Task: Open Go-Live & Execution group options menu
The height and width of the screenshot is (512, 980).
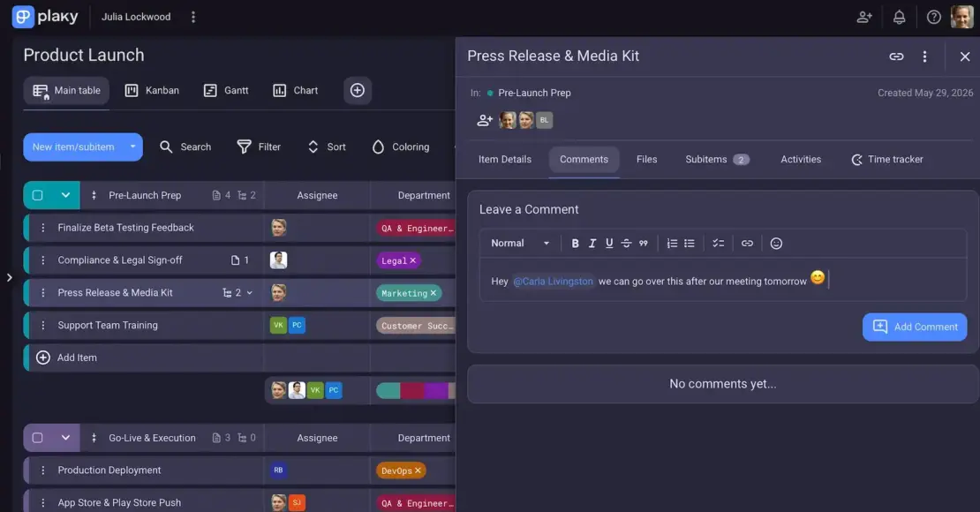Action: (x=94, y=438)
